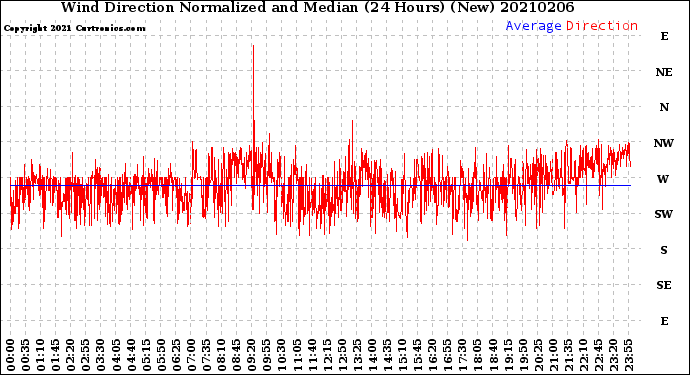
Task: Click the 19:15 time axis label
Action: [508, 355]
